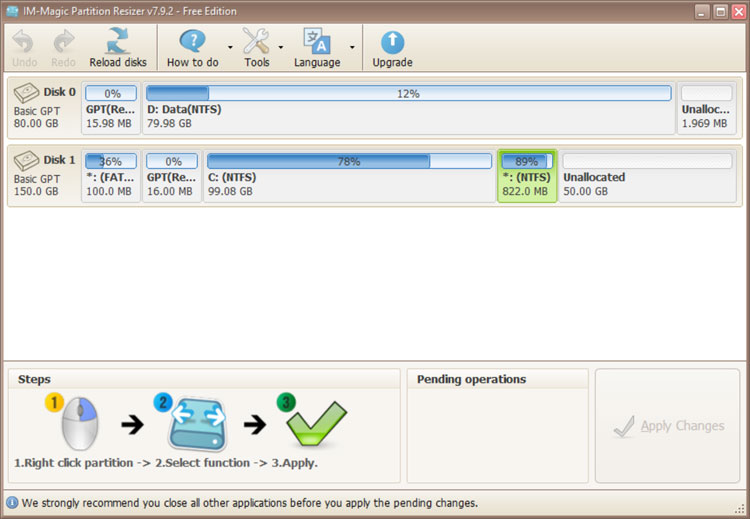Click the 78% usage bar on C:
The height and width of the screenshot is (519, 750).
pyautogui.click(x=349, y=161)
